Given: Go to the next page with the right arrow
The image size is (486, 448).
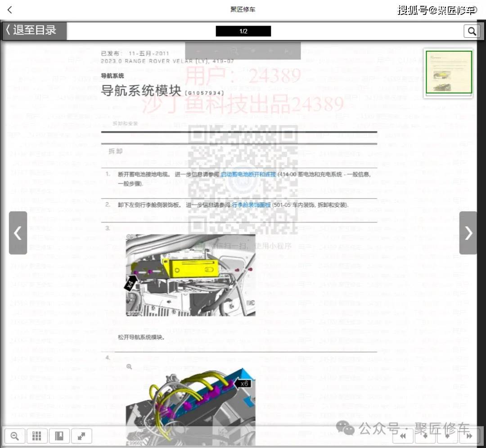Looking at the screenshot, I should pyautogui.click(x=468, y=233).
